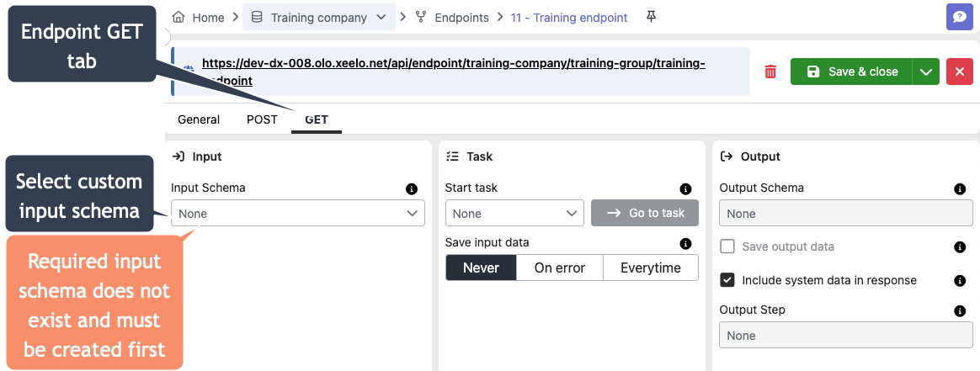Click info icon for Include system data
Viewport: 980px width, 371px height.
(x=960, y=281)
